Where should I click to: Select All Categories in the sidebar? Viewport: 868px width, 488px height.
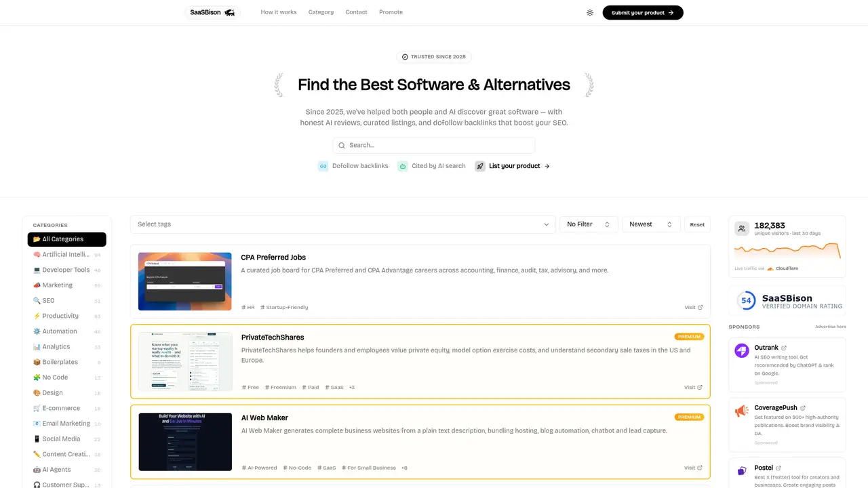coord(67,239)
